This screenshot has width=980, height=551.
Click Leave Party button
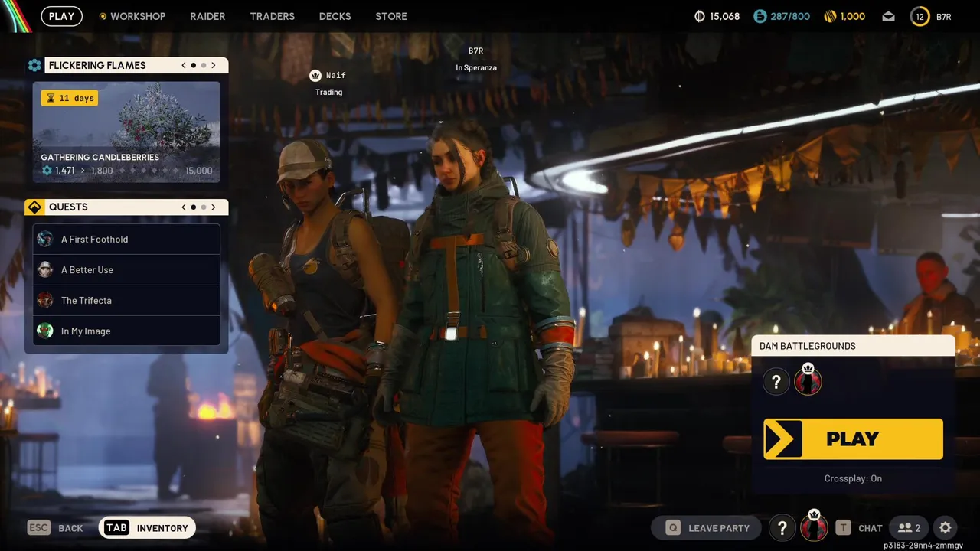point(706,527)
